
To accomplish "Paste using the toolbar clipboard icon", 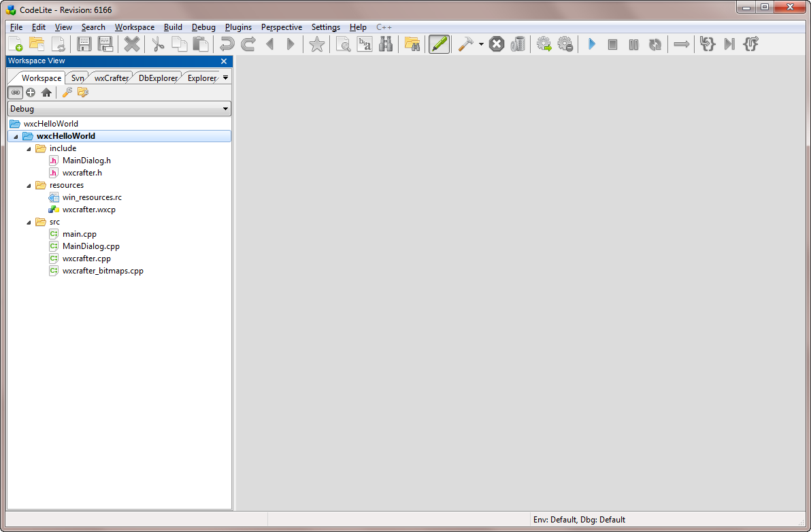I will [201, 44].
